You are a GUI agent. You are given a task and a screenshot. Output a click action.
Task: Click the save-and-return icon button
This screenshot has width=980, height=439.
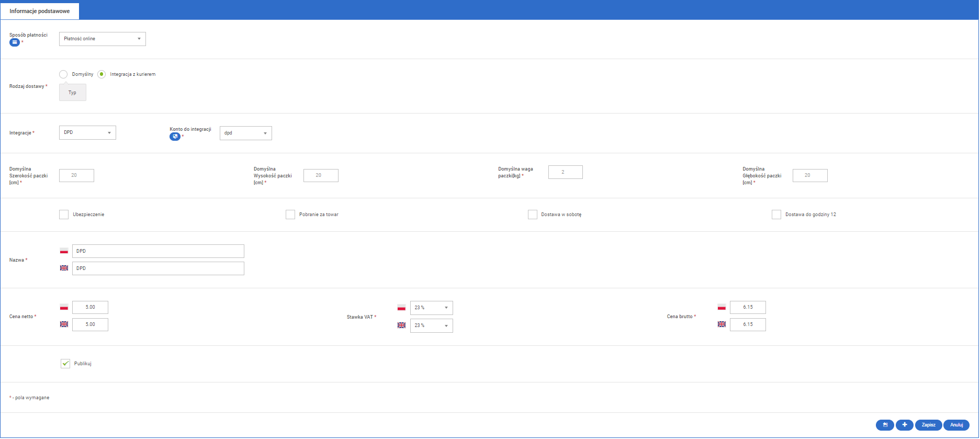[885, 425]
